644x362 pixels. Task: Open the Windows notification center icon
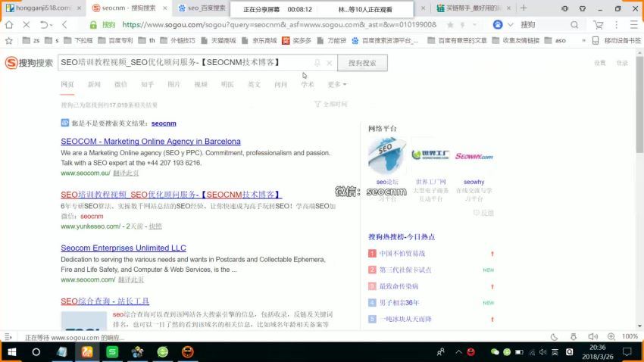pos(627,351)
